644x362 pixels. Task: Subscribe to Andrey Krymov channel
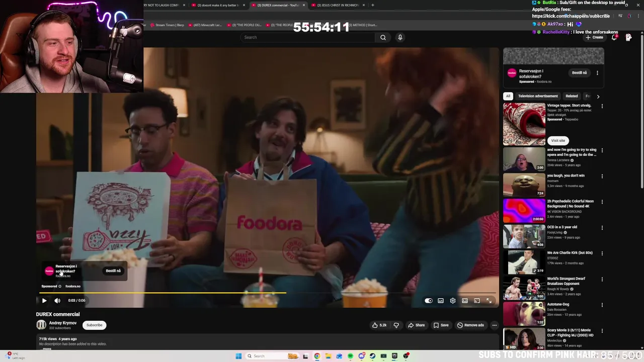coord(94,325)
